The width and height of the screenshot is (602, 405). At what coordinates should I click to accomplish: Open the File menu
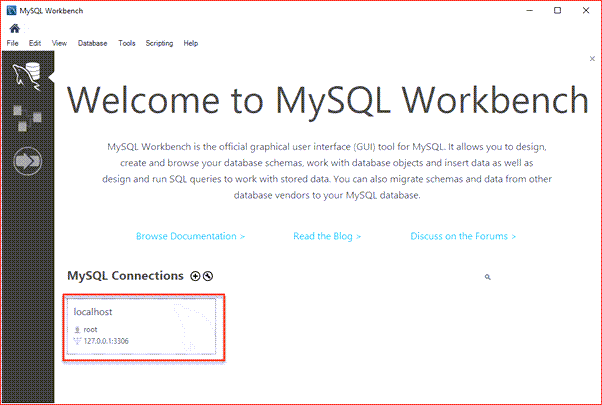tap(13, 44)
